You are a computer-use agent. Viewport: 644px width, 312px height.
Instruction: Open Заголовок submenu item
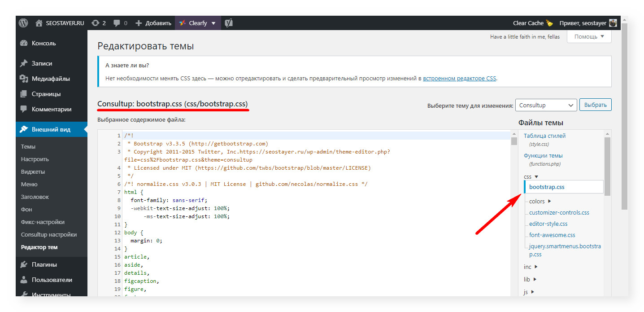tap(35, 197)
